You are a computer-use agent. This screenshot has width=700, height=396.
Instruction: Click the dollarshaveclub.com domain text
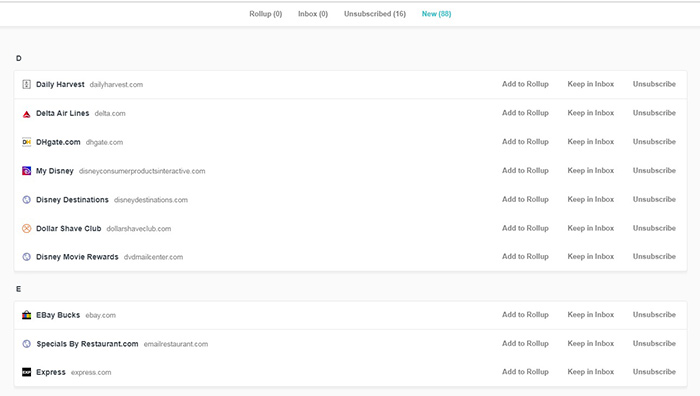click(139, 229)
